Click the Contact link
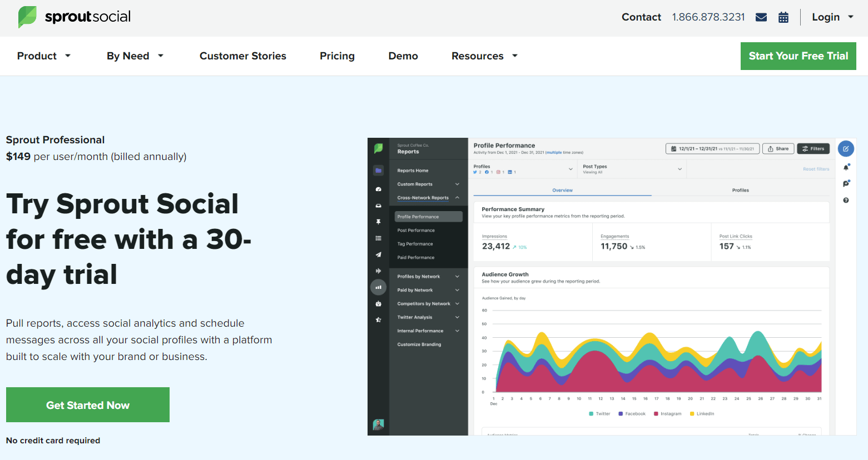Screen dimensions: 868x460 pyautogui.click(x=641, y=17)
